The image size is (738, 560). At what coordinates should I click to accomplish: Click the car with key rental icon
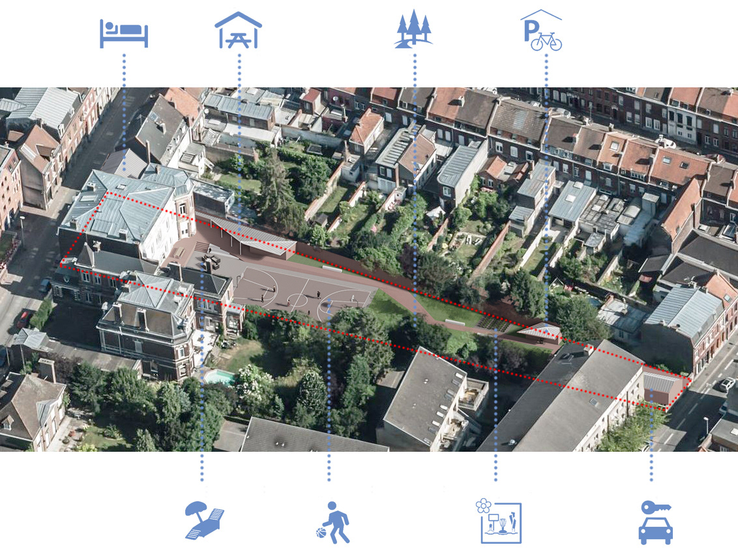(x=656, y=522)
